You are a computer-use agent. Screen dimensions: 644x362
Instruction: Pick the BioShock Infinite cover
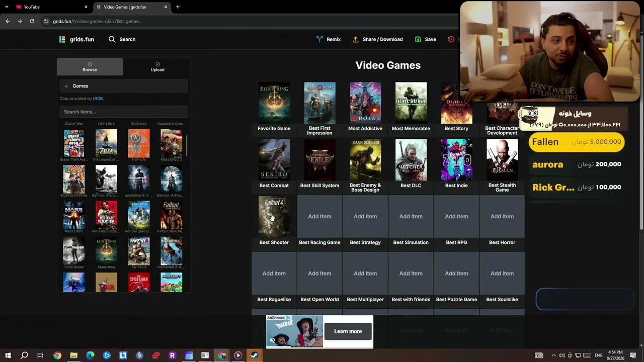pos(73,179)
